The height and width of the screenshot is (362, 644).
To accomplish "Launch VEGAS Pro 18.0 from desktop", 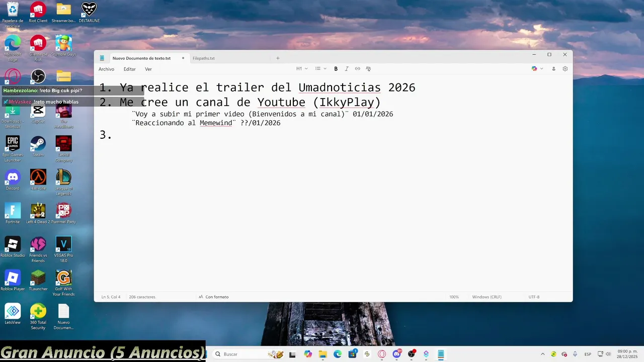I will (x=63, y=249).
